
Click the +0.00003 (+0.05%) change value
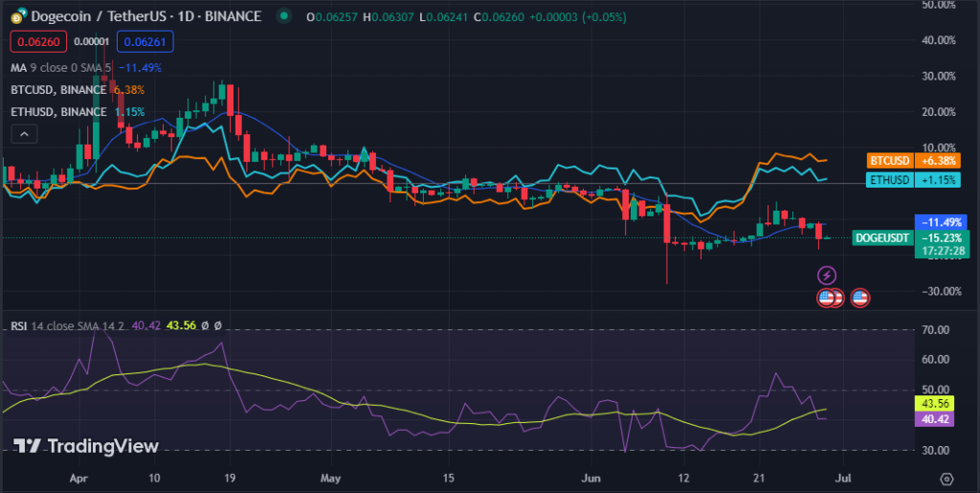coord(577,17)
